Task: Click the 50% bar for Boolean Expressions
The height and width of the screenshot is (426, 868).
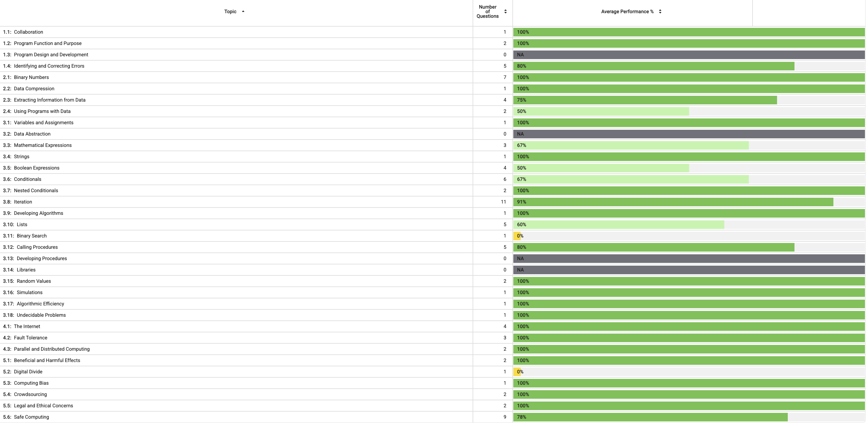Action: point(601,168)
